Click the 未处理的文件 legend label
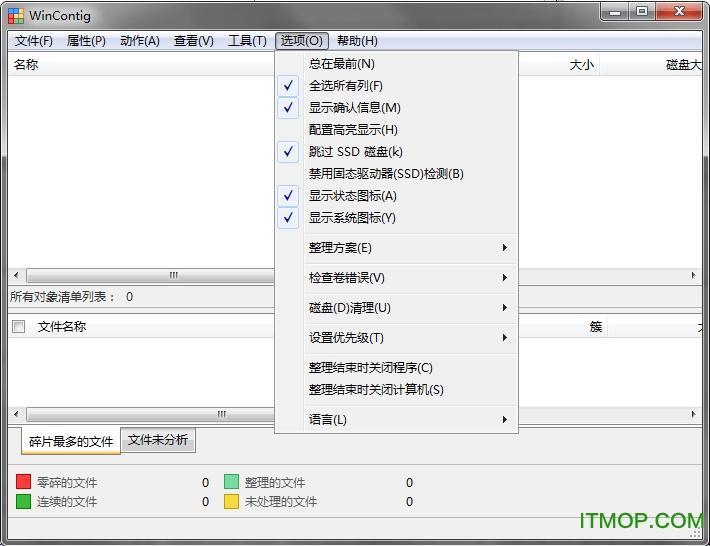 click(x=281, y=502)
